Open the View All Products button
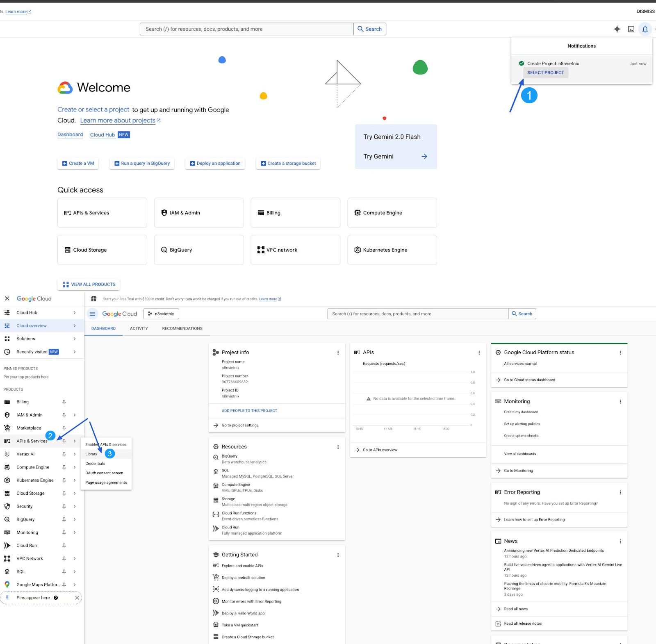 click(x=89, y=284)
